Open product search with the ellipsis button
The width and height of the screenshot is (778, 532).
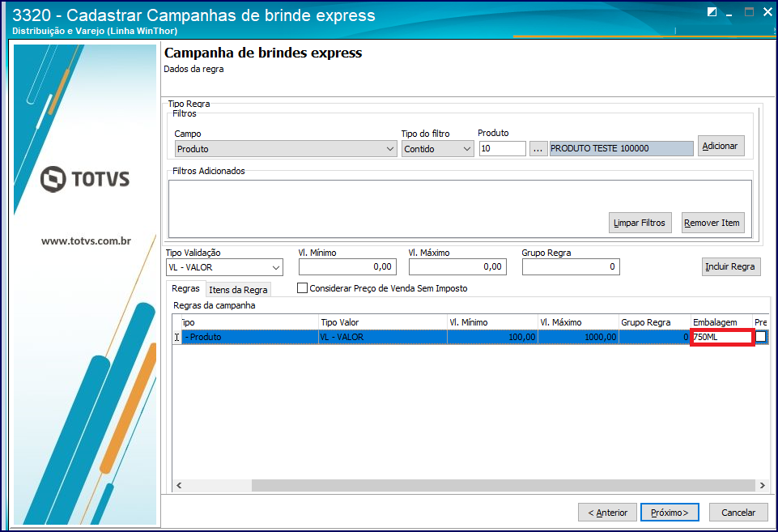click(538, 148)
